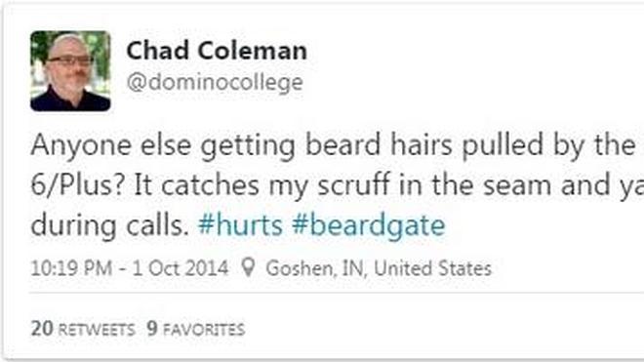Viewport: 644px width, 362px height.
Task: Click the favorite count number 9
Action: coord(152,329)
